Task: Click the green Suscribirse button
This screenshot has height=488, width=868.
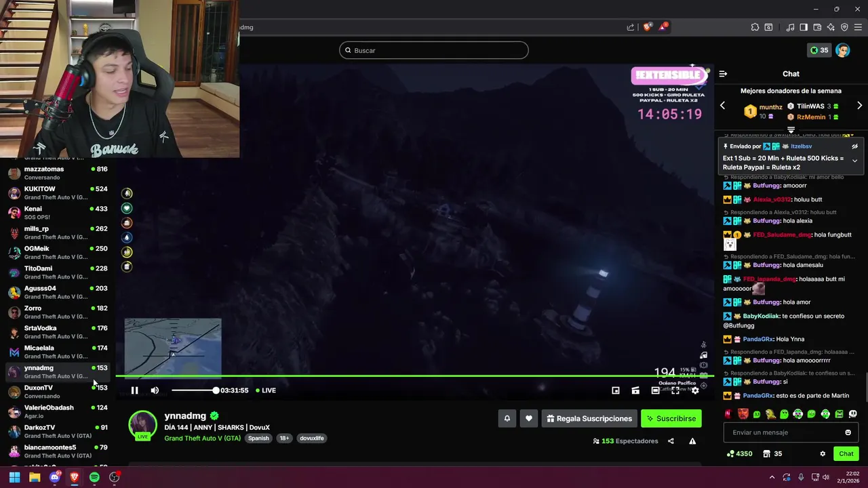Action: click(671, 419)
